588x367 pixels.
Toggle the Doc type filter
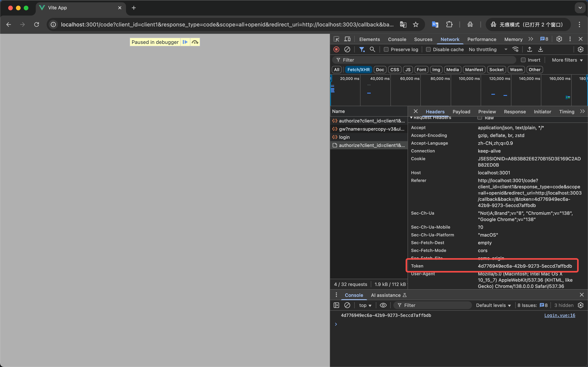(x=380, y=70)
